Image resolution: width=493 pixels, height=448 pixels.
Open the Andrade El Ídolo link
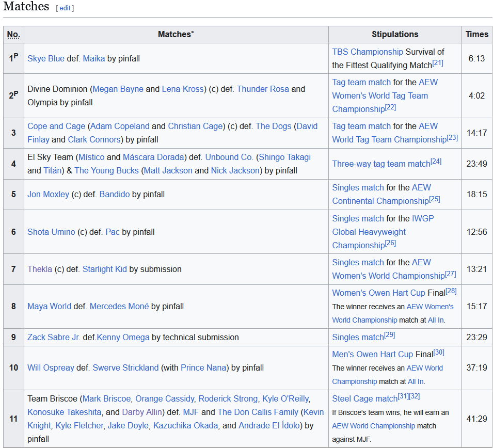(x=269, y=425)
